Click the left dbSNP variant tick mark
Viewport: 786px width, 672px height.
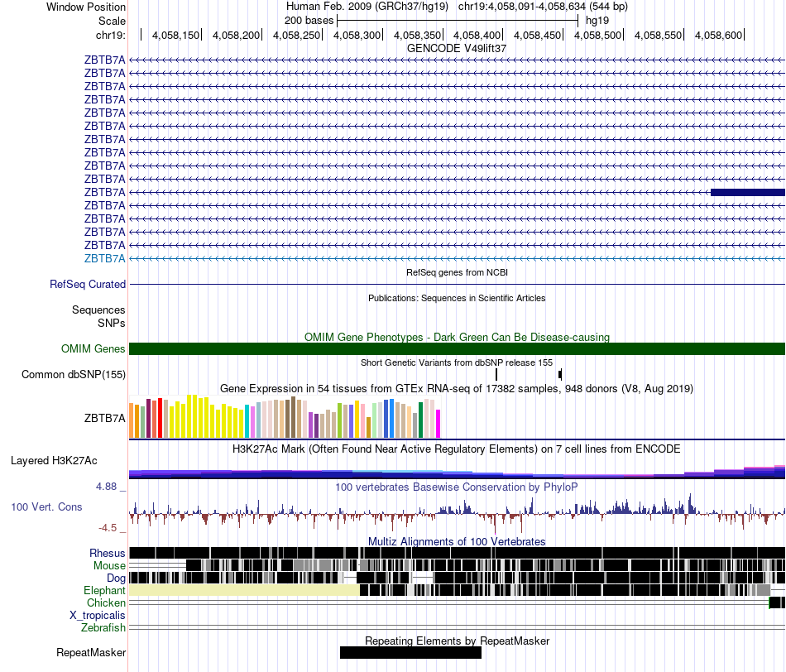tap(496, 374)
